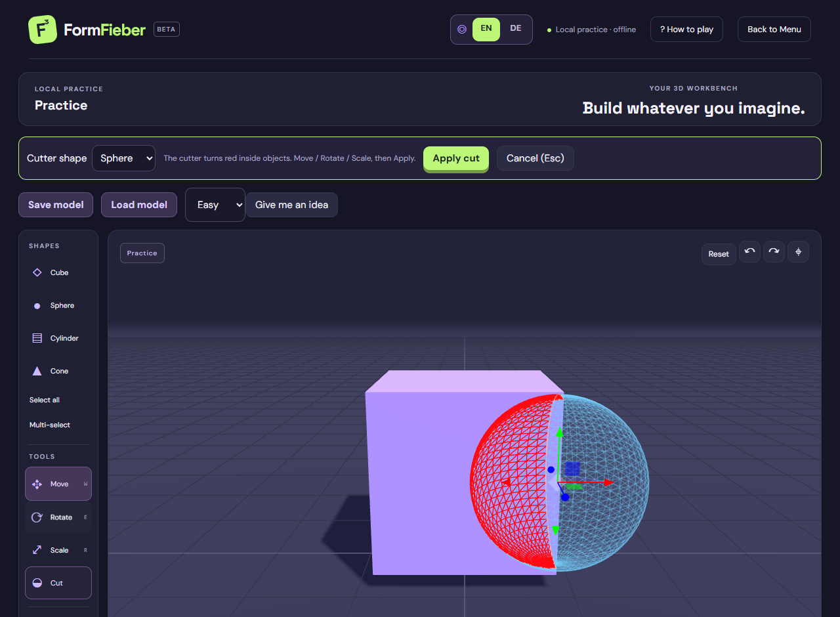Switch the language to EN

click(486, 29)
